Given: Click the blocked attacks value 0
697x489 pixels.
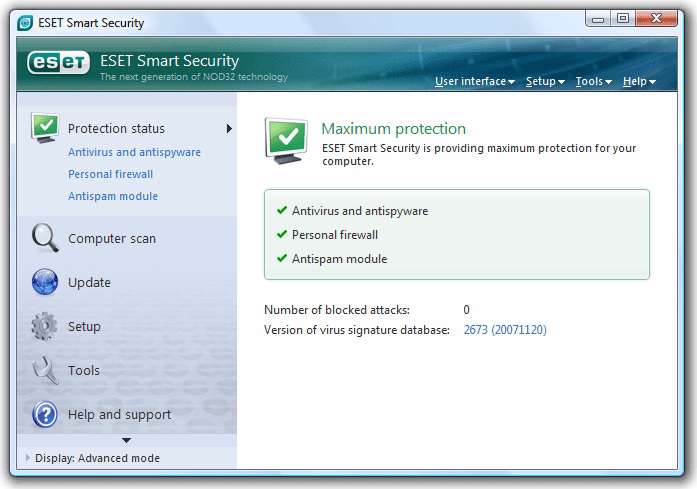Looking at the screenshot, I should tap(466, 309).
